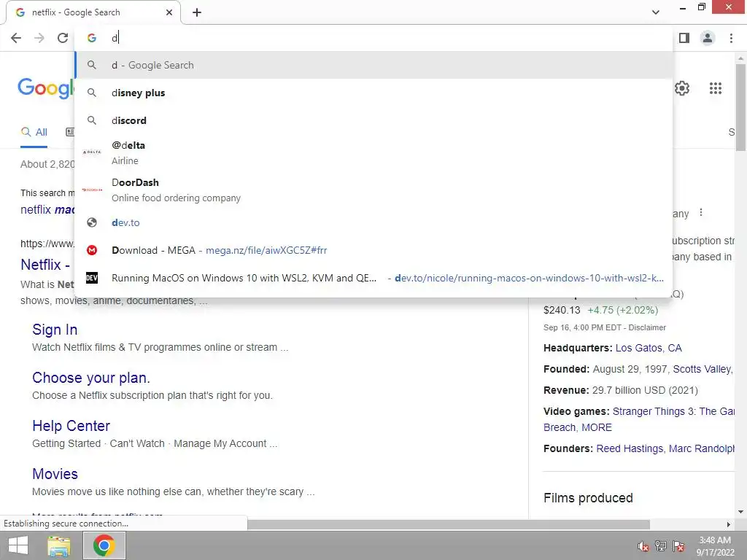Click the globe icon beside dev.to
The width and height of the screenshot is (747, 560).
92,222
